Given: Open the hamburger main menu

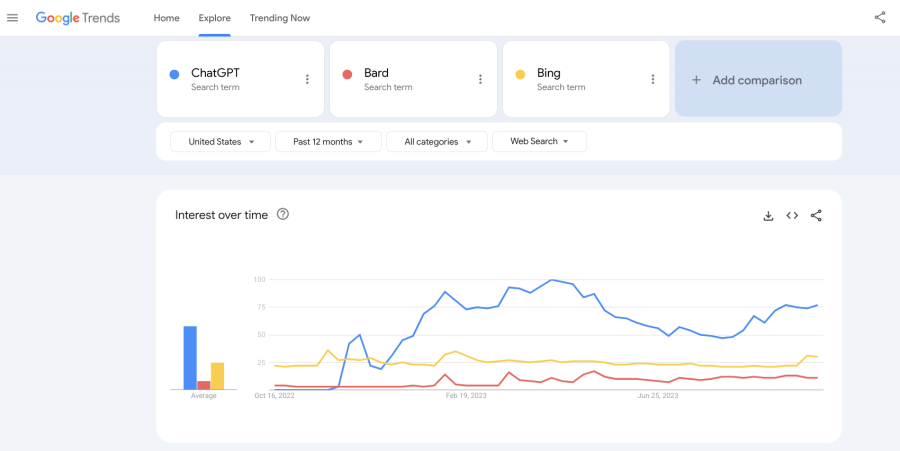Looking at the screenshot, I should click(x=13, y=18).
